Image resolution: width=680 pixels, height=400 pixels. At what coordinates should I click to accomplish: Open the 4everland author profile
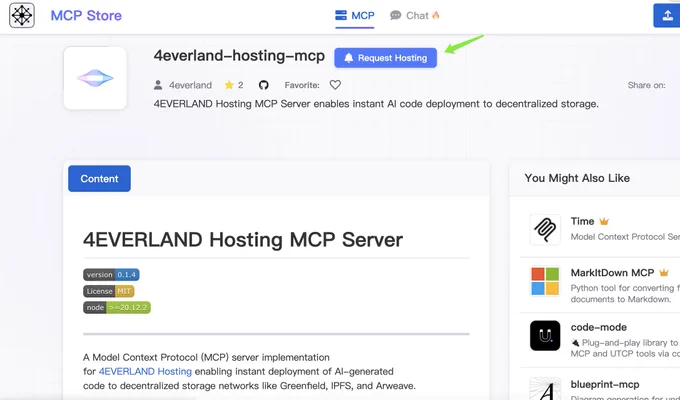(190, 85)
